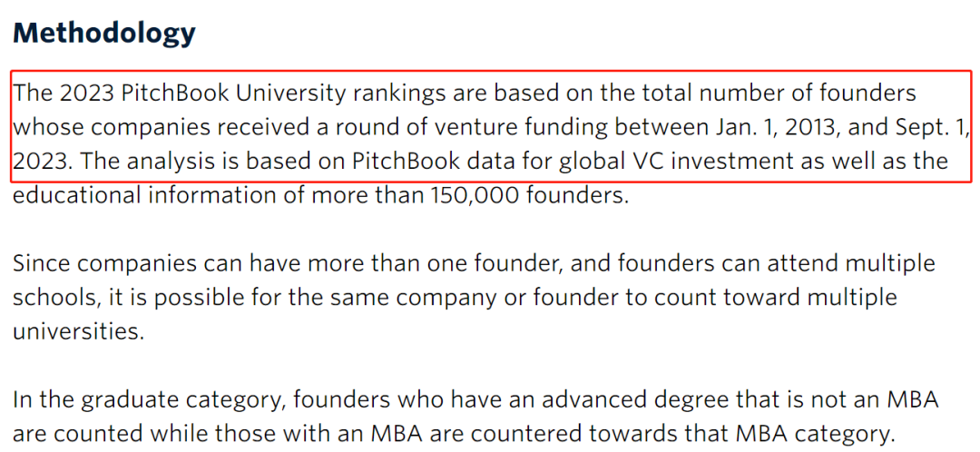The image size is (980, 452).
Task: Click the red-outlined highlighted text box
Action: (491, 127)
